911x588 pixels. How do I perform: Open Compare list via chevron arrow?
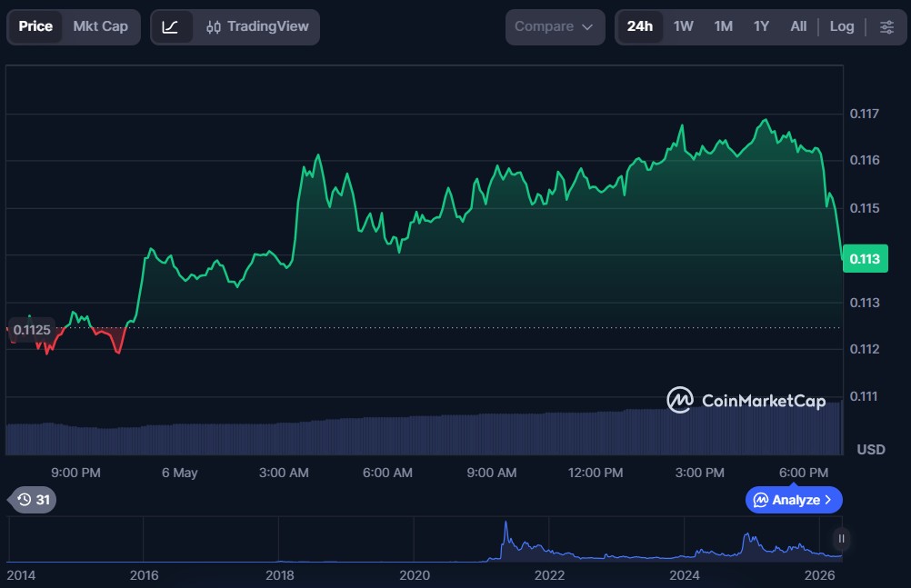click(587, 27)
